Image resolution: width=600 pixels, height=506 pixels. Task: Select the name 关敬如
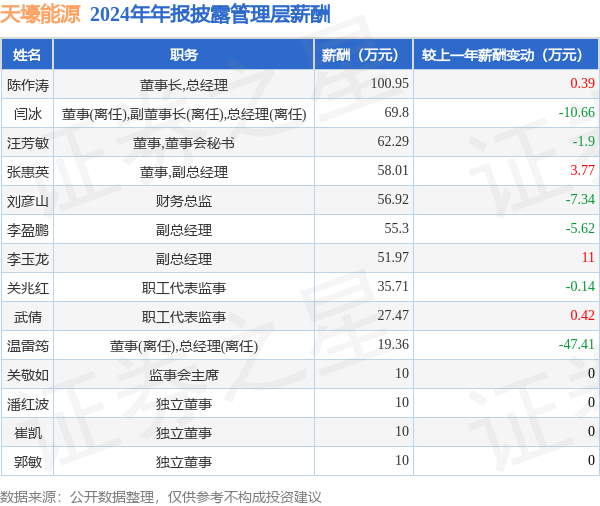coord(28,375)
